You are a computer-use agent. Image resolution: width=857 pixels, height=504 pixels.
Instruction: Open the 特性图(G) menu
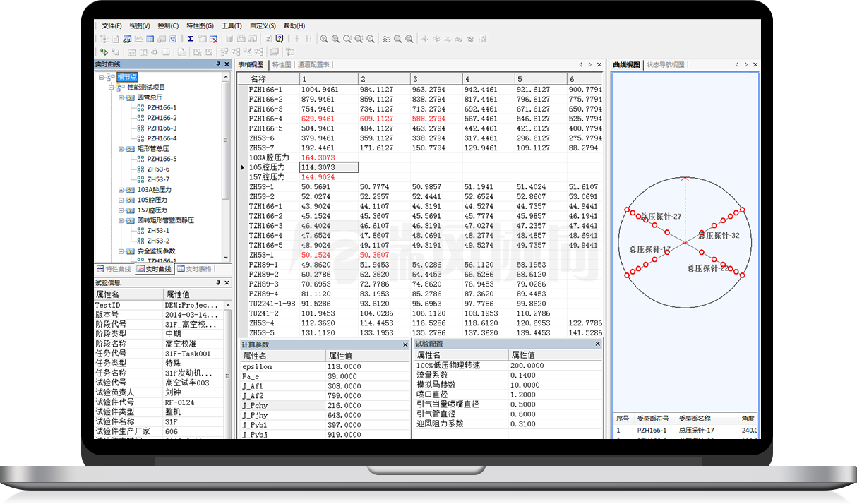coord(200,25)
